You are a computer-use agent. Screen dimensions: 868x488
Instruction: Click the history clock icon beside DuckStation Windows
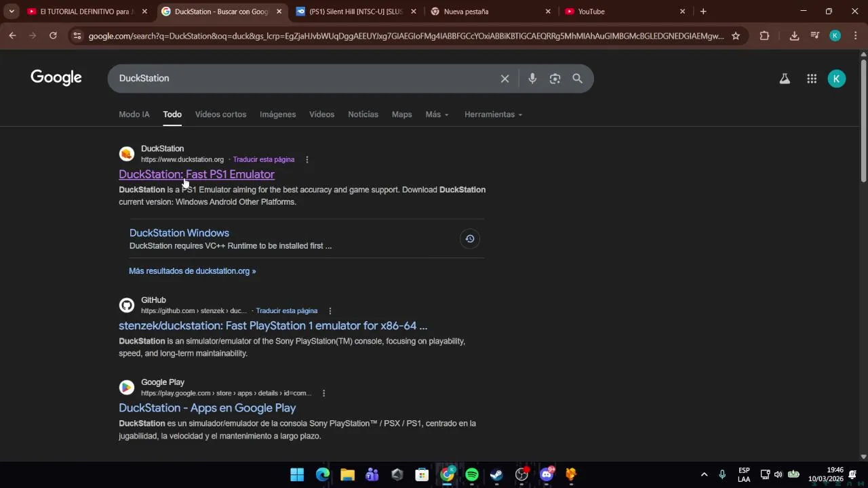469,239
